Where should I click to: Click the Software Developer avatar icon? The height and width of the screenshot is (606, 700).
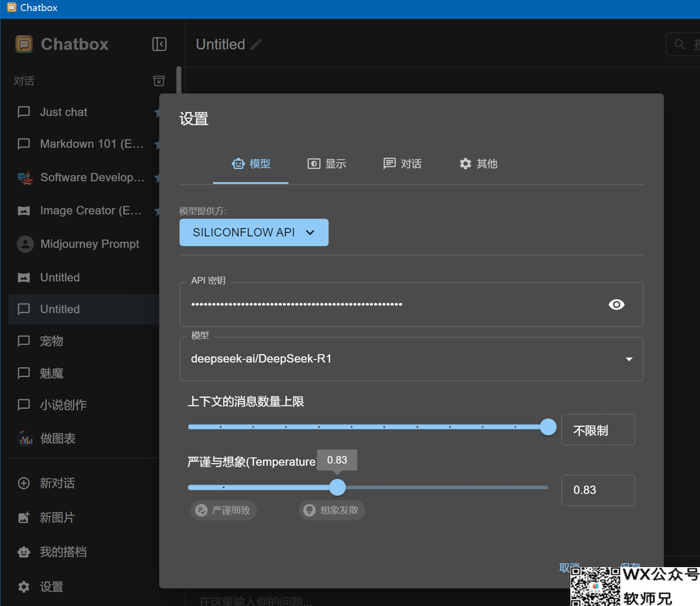[x=25, y=178]
